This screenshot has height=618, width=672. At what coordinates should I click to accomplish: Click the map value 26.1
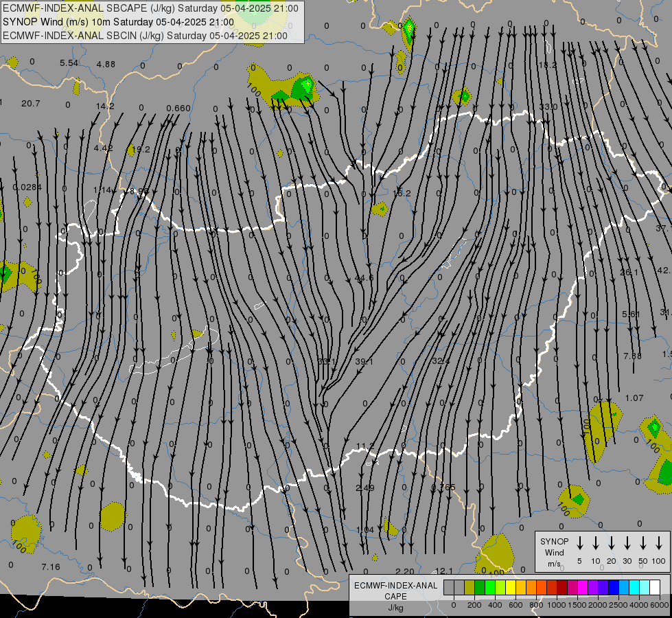pyautogui.click(x=629, y=273)
